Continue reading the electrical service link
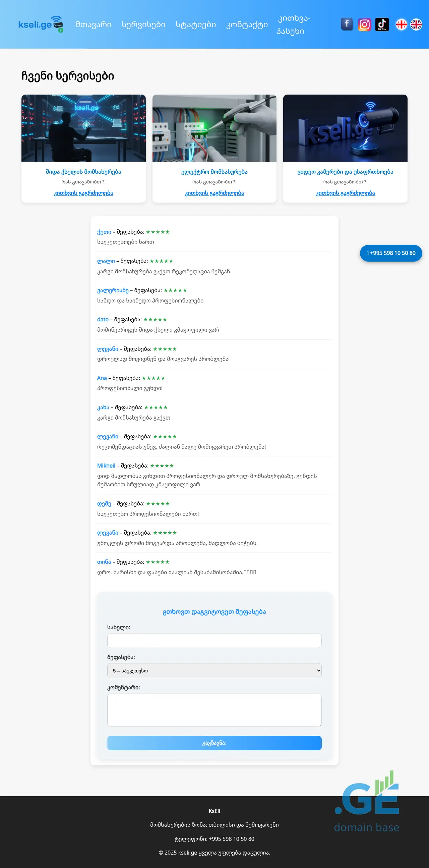This screenshot has height=868, width=429. coord(214,193)
